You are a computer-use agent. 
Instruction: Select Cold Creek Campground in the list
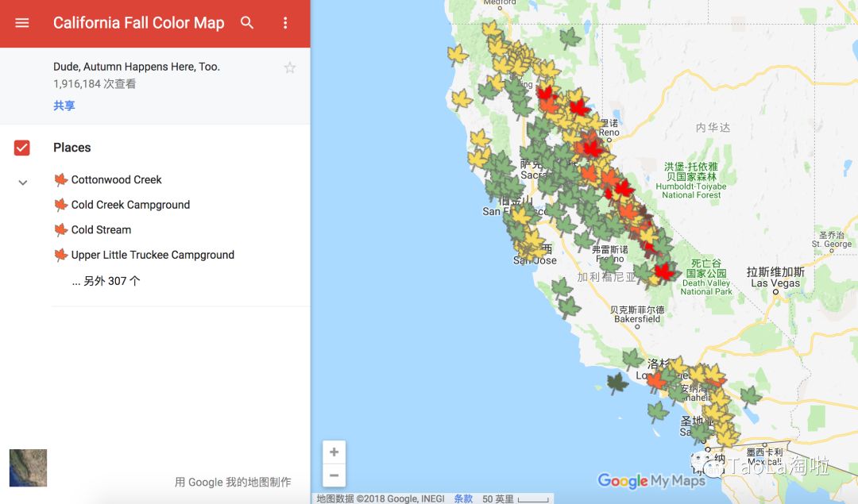[x=130, y=205]
